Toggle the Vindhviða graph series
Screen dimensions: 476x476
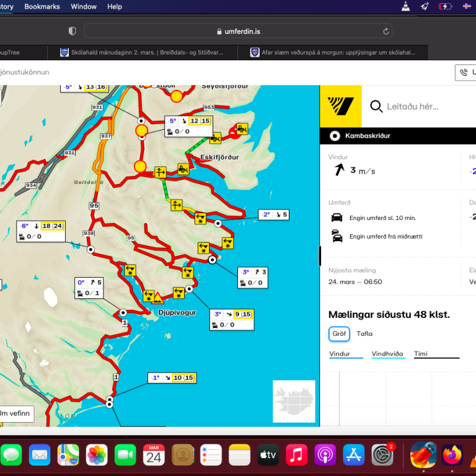click(x=387, y=354)
